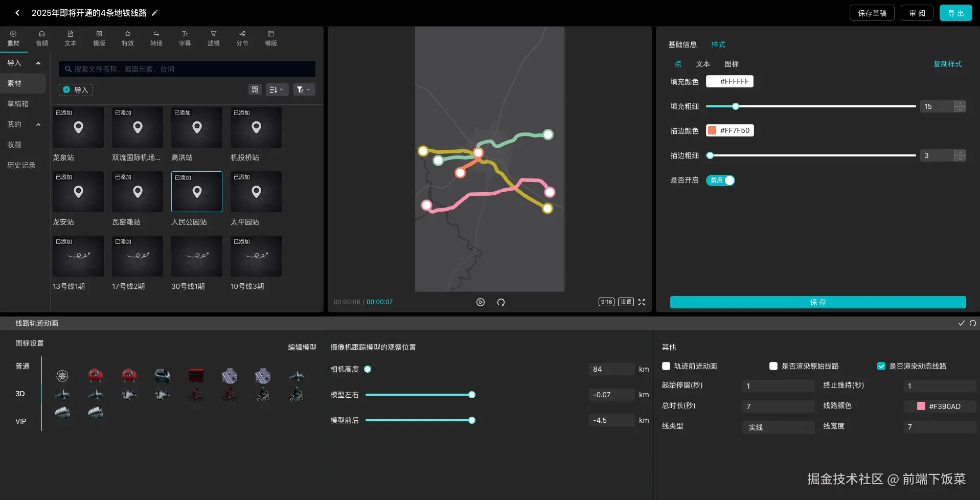980x500 pixels.
Task: Open the 分节 sections tool
Action: (x=242, y=38)
